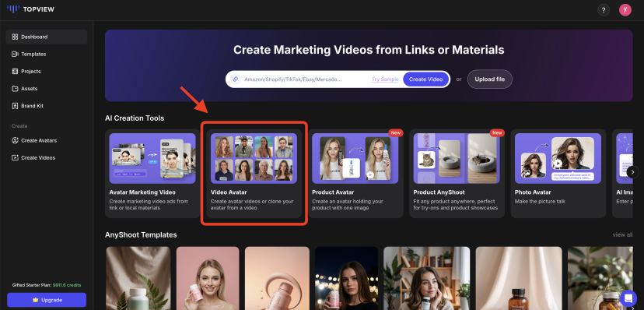Click the Upgrade button
The image size is (644, 310).
point(47,300)
